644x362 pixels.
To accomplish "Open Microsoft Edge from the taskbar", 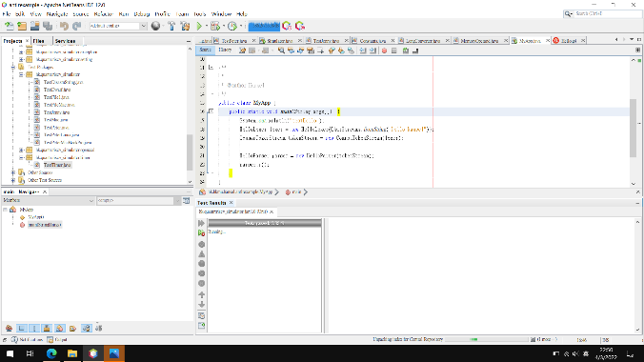I will 51,353.
